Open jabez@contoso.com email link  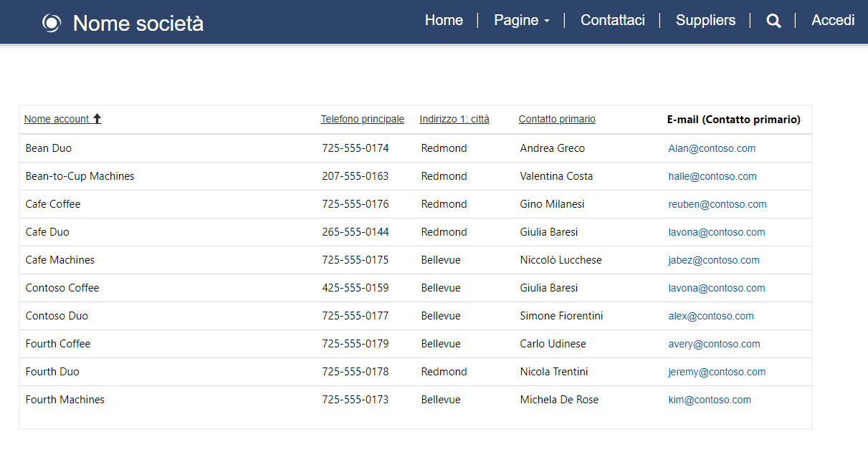[x=714, y=260]
